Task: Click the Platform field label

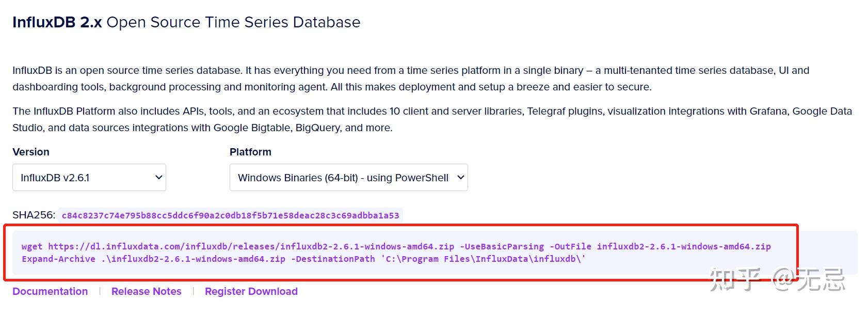Action: click(x=250, y=152)
